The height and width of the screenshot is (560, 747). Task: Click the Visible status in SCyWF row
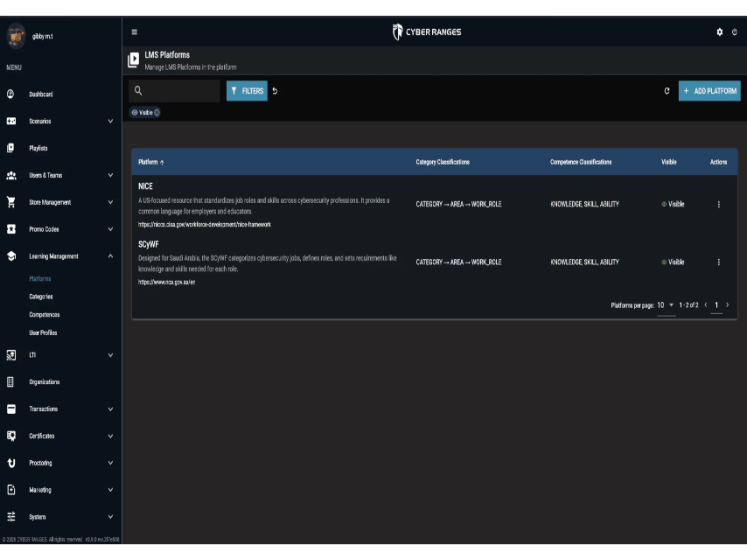click(x=673, y=262)
